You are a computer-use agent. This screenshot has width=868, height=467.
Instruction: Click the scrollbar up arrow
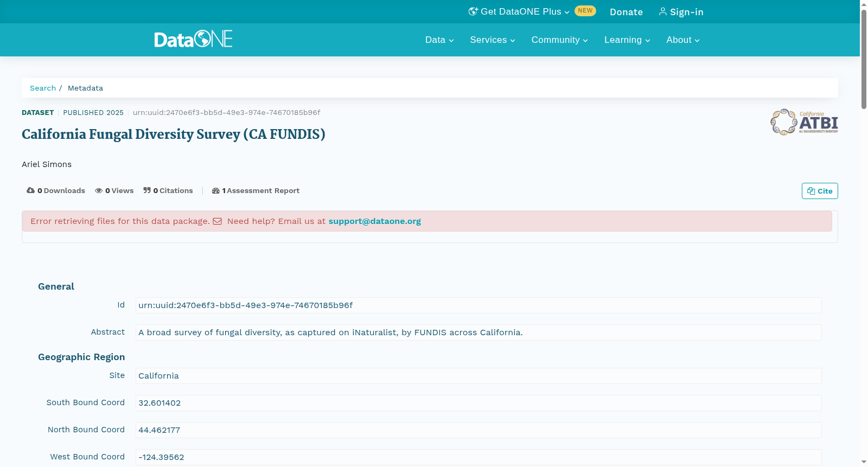[x=864, y=4]
